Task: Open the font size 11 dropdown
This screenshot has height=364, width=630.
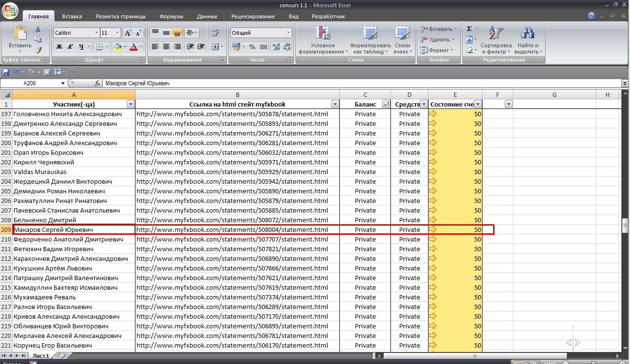Action: coord(117,33)
